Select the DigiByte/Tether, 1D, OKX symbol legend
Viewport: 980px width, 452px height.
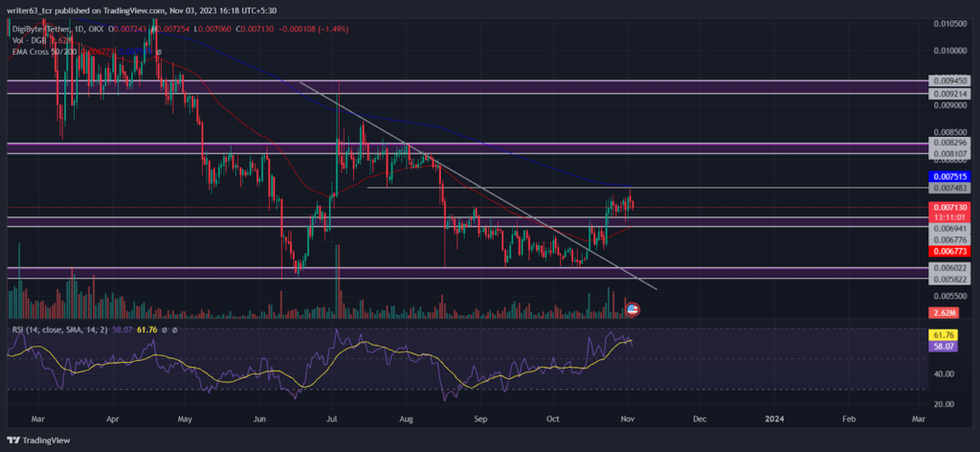[57, 30]
